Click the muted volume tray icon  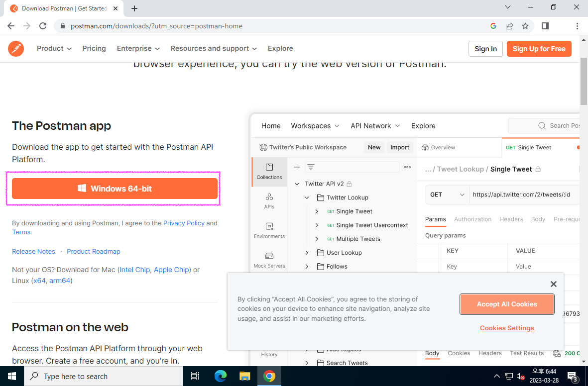(x=520, y=376)
